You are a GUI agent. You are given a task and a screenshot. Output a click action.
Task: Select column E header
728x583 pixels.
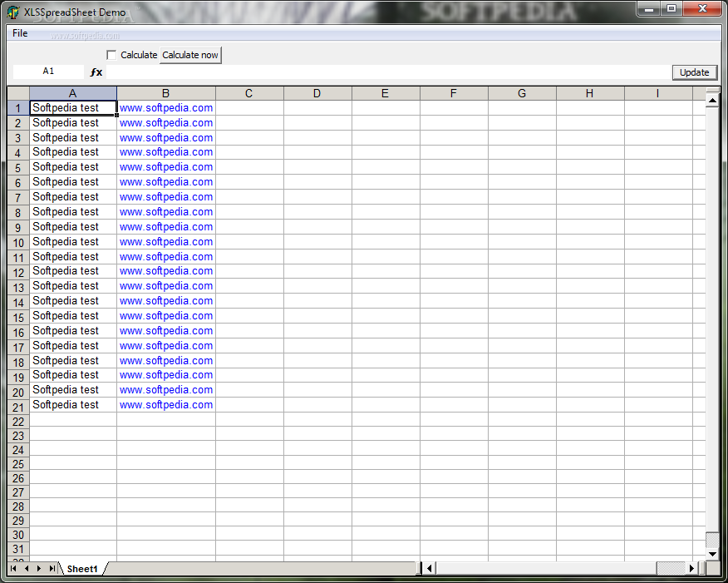(386, 93)
